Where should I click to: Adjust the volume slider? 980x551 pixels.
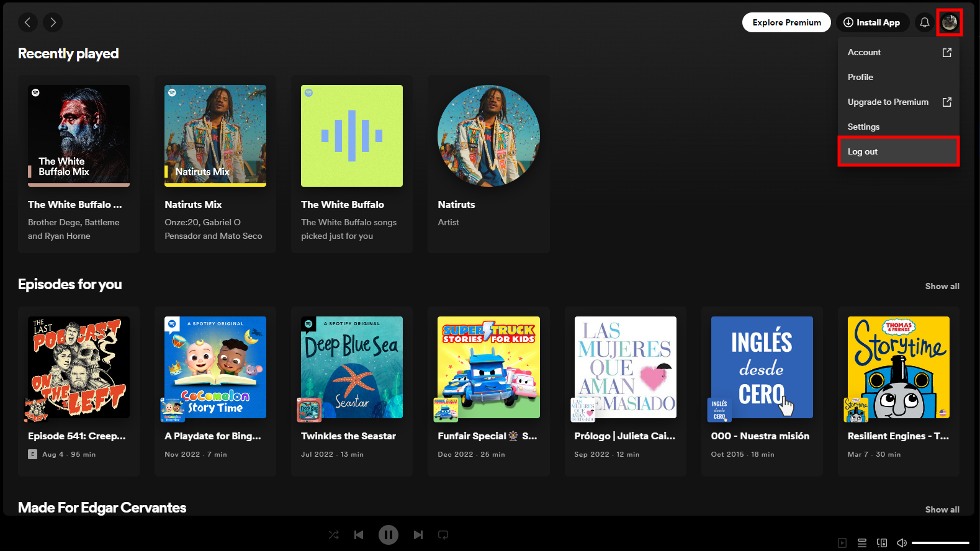(940, 543)
